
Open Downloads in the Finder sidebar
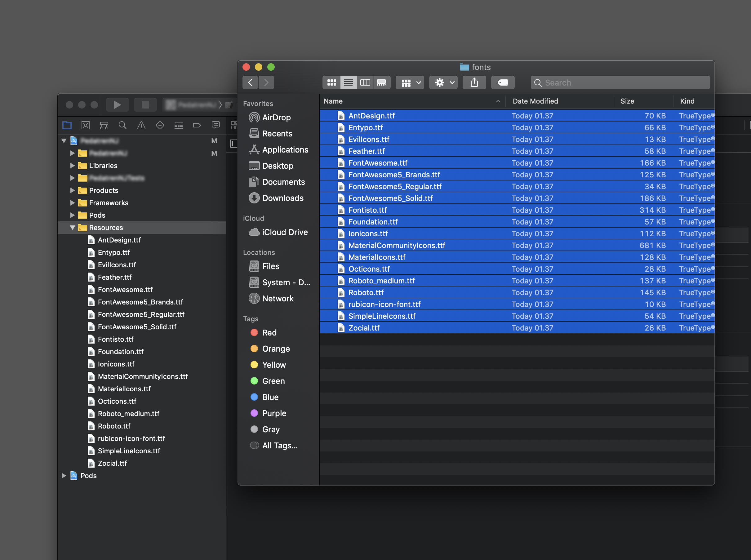point(283,198)
